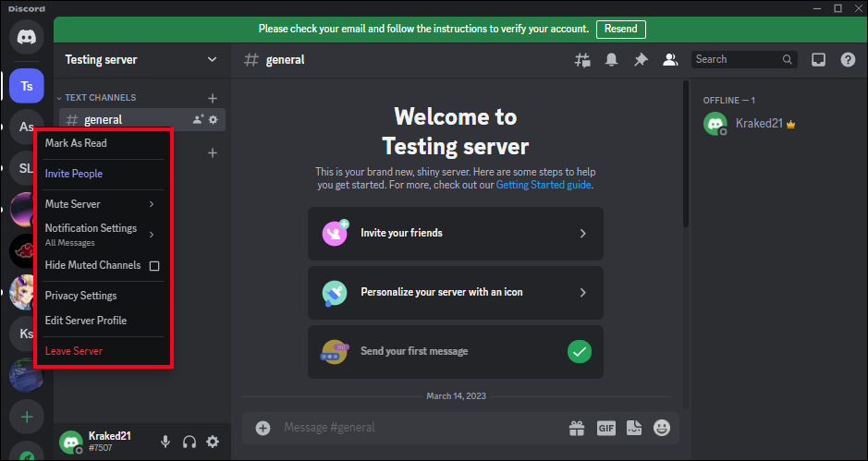Select Leave Server from the context menu

click(74, 351)
